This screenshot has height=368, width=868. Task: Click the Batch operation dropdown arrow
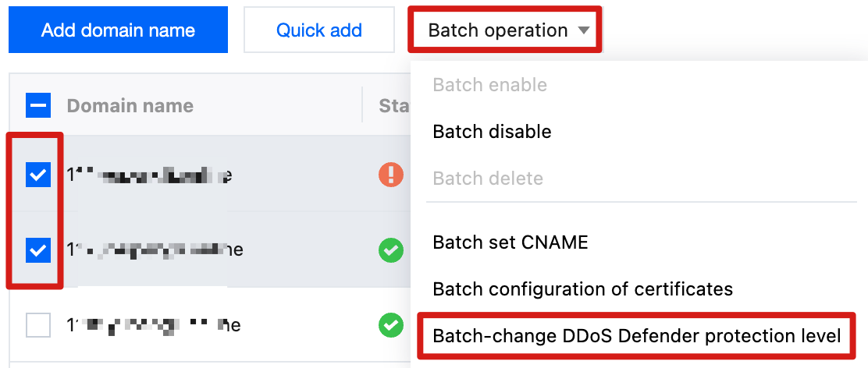(x=583, y=30)
